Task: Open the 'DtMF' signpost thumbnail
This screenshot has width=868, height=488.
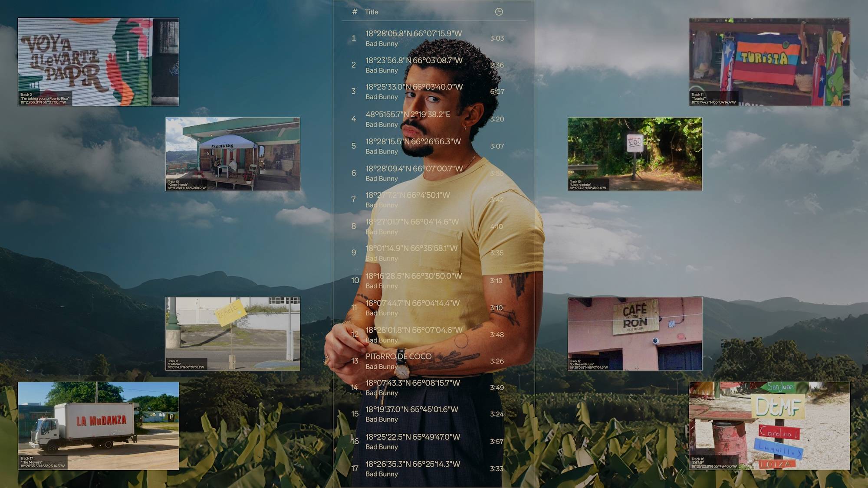Action: click(x=769, y=426)
